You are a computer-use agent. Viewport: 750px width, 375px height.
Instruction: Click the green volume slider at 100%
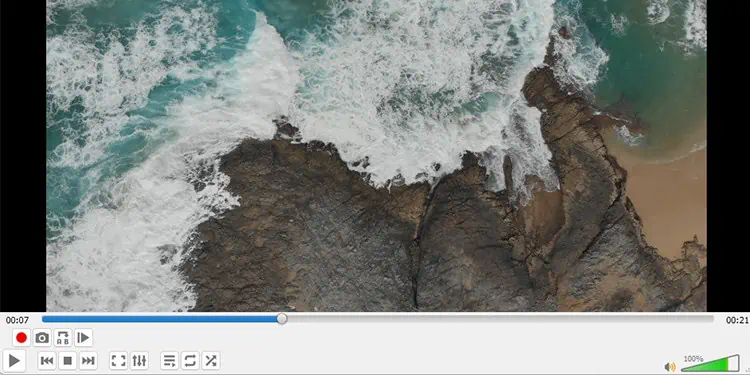click(710, 364)
